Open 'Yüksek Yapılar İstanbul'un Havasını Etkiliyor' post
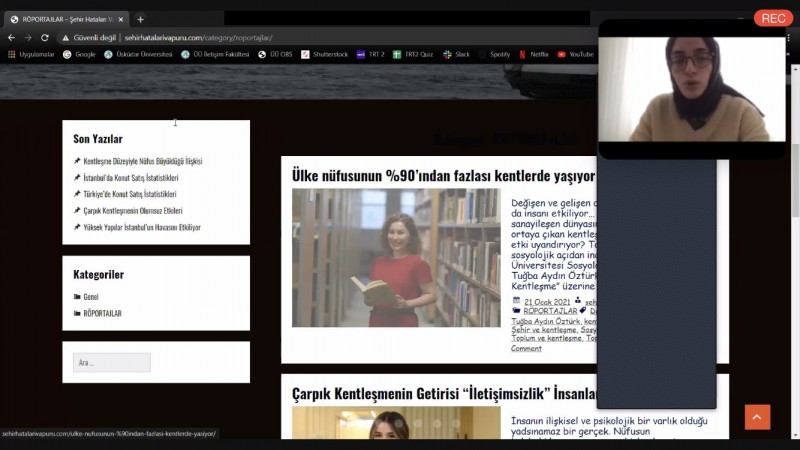This screenshot has height=450, width=800. (141, 227)
